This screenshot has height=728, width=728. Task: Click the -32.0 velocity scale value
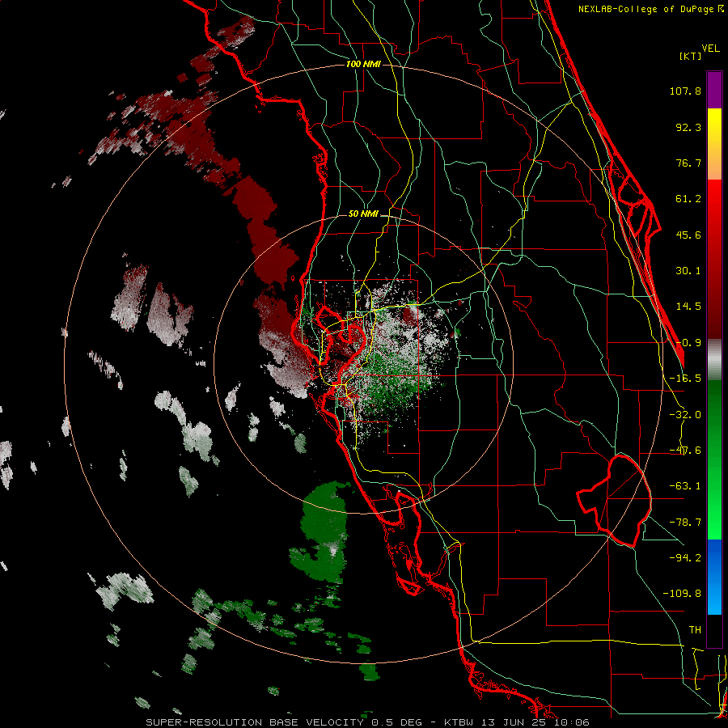click(x=685, y=415)
